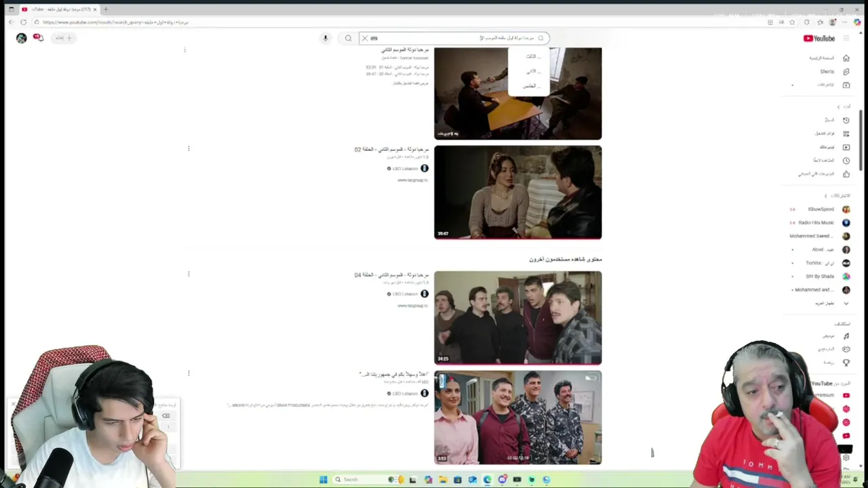Open the episode 02 video title link
The height and width of the screenshot is (488, 868).
coord(391,149)
